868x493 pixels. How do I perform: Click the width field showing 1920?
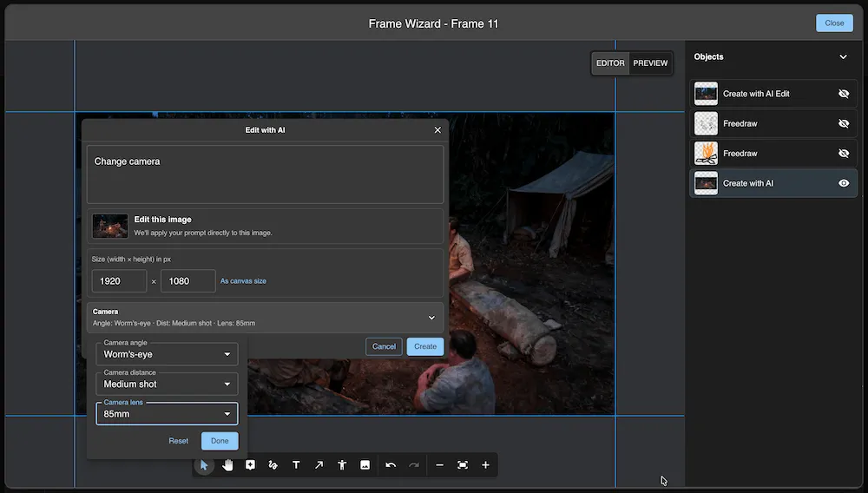(x=119, y=281)
